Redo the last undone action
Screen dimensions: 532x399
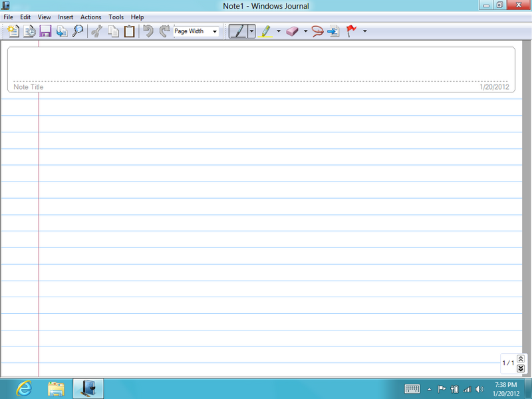pos(164,31)
